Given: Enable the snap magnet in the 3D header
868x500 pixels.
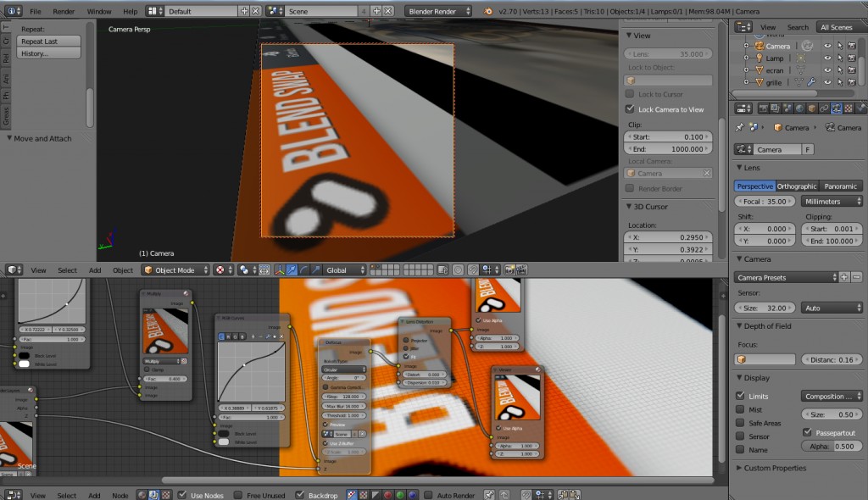Looking at the screenshot, I should coord(474,271).
